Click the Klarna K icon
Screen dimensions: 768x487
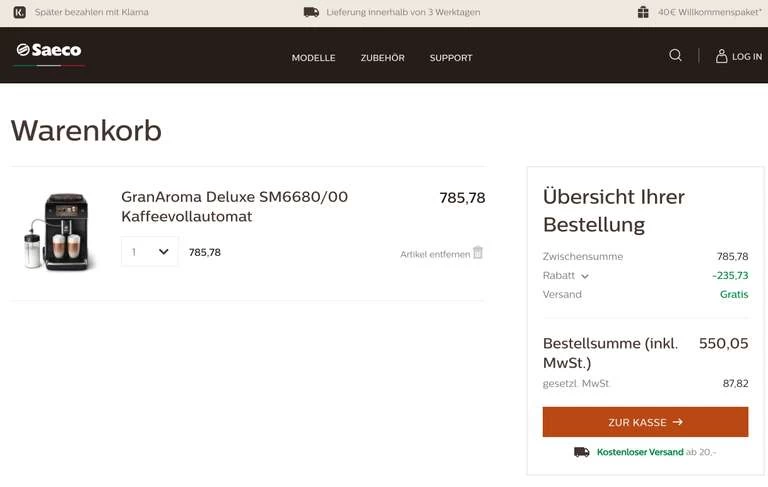pos(19,12)
